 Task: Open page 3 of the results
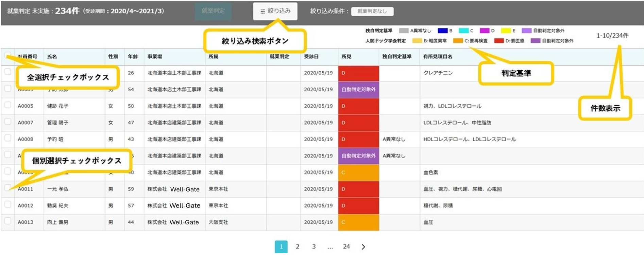[314, 247]
